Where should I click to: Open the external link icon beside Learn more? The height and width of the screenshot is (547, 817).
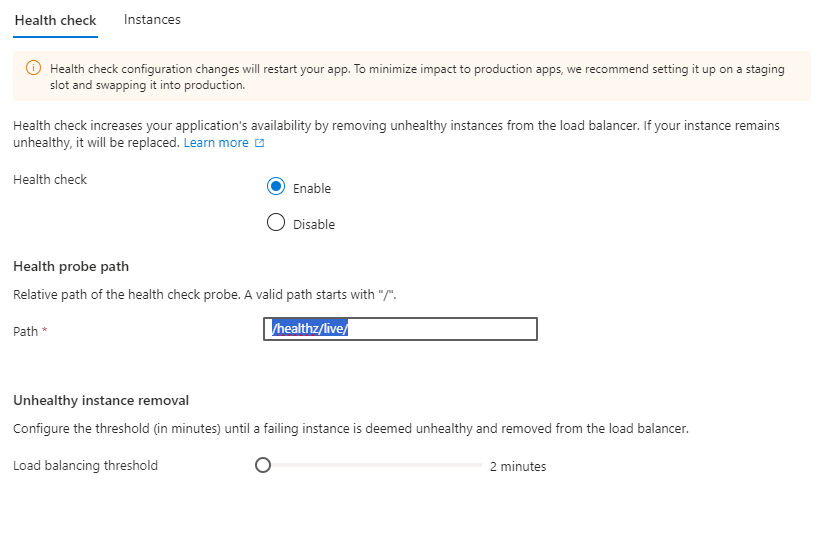point(259,143)
